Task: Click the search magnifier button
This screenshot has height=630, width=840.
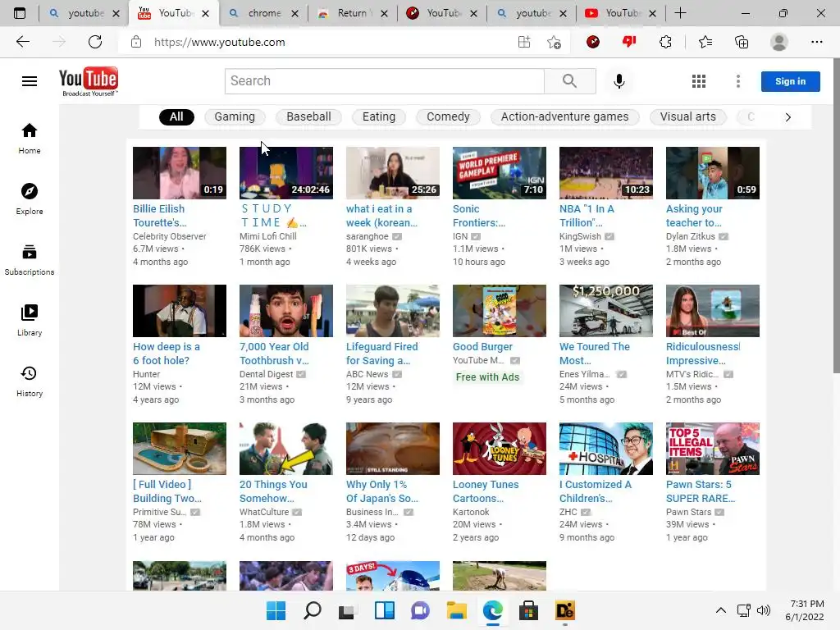Action: click(x=569, y=81)
